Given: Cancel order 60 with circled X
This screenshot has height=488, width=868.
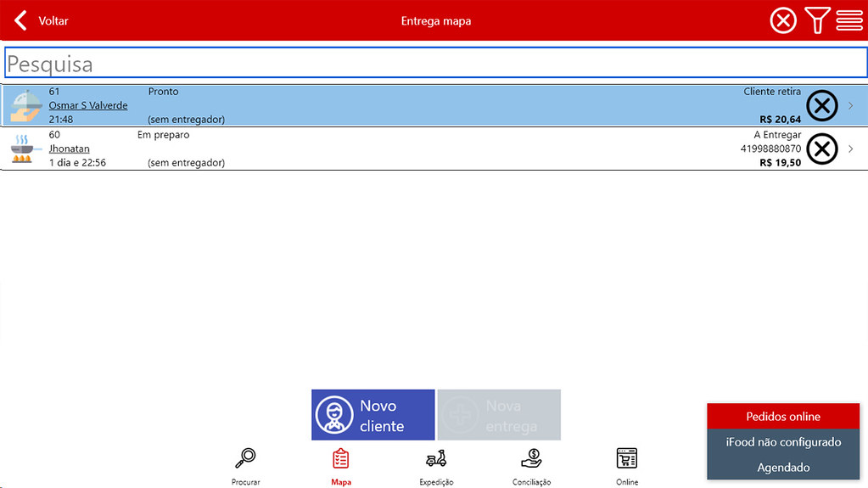Looking at the screenshot, I should [820, 149].
